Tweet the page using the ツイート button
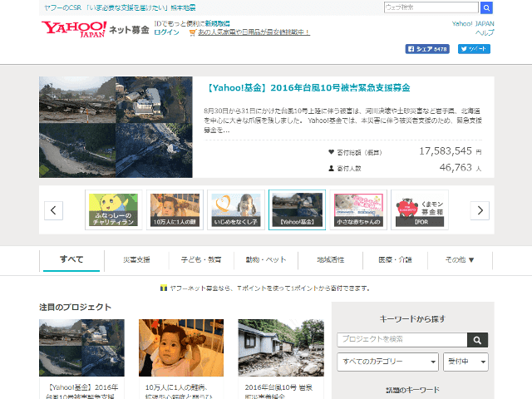The height and width of the screenshot is (399, 532). coord(474,49)
